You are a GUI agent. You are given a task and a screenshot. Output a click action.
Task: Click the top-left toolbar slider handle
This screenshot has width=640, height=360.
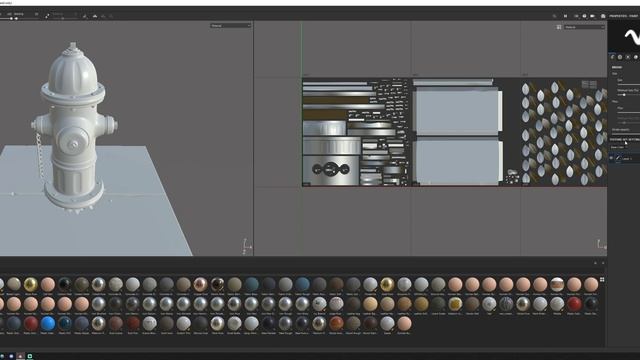click(11, 18)
